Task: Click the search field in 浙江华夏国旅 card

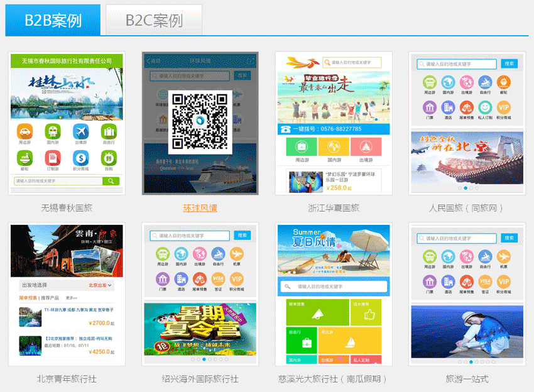Action: (x=352, y=63)
